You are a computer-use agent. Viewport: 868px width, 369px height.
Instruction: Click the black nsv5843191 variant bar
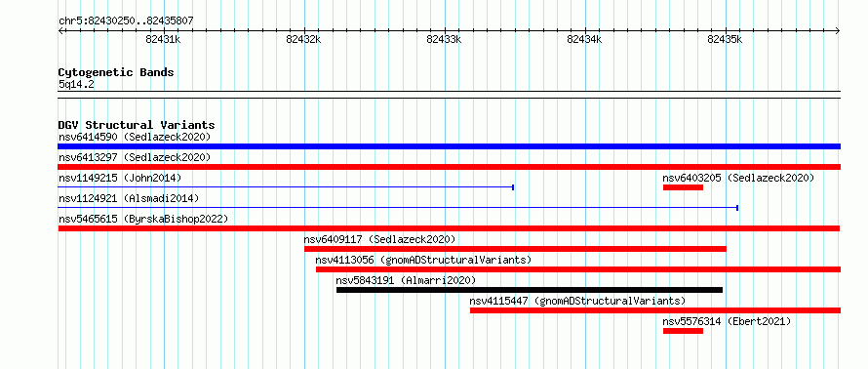click(530, 290)
